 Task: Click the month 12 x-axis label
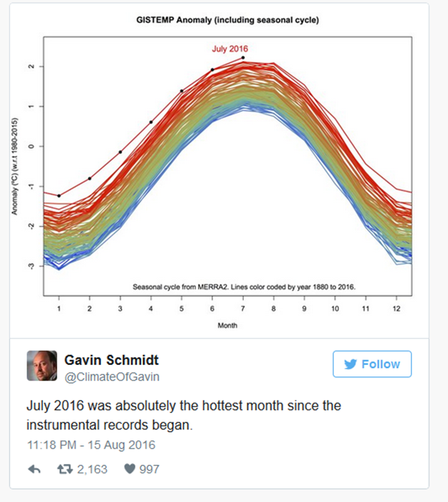[x=396, y=308]
